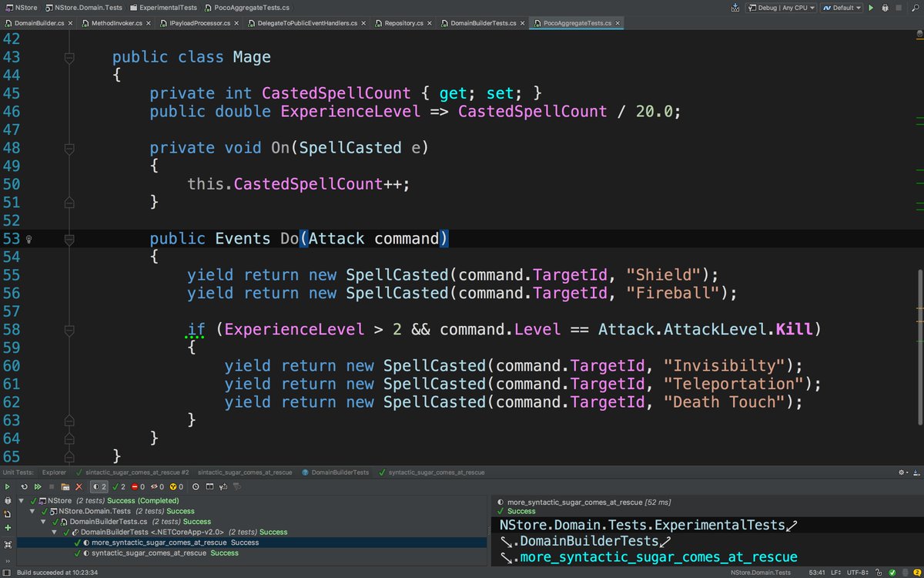This screenshot has width=924, height=578.
Task: Click the Build solution icon
Action: 735,8
